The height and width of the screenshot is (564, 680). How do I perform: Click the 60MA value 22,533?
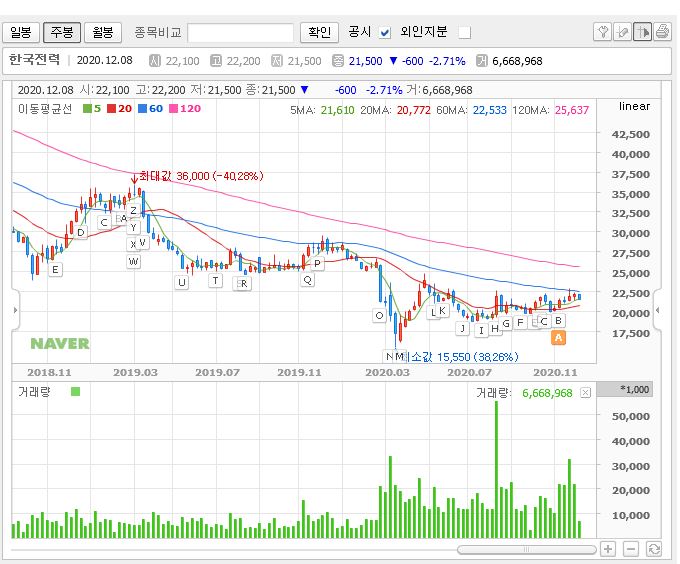coord(490,110)
